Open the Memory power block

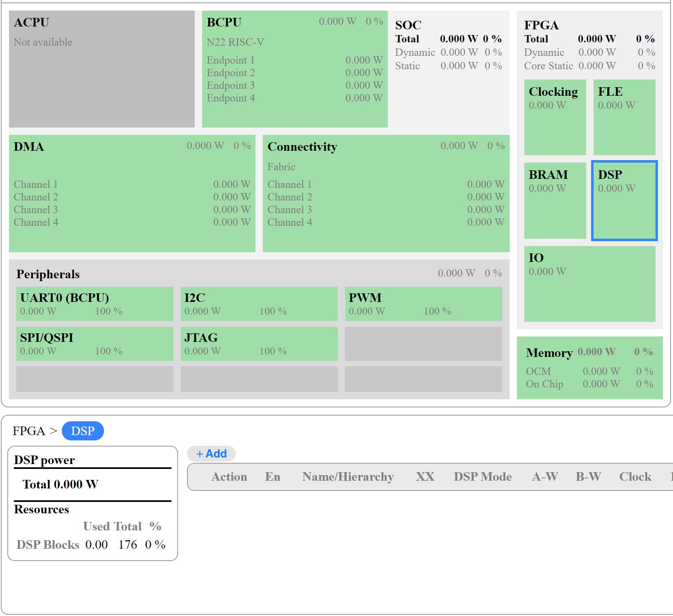[589, 368]
